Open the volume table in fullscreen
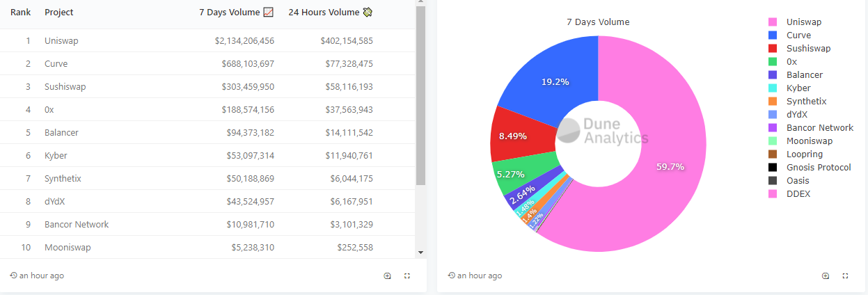The image size is (868, 295). pos(407,276)
